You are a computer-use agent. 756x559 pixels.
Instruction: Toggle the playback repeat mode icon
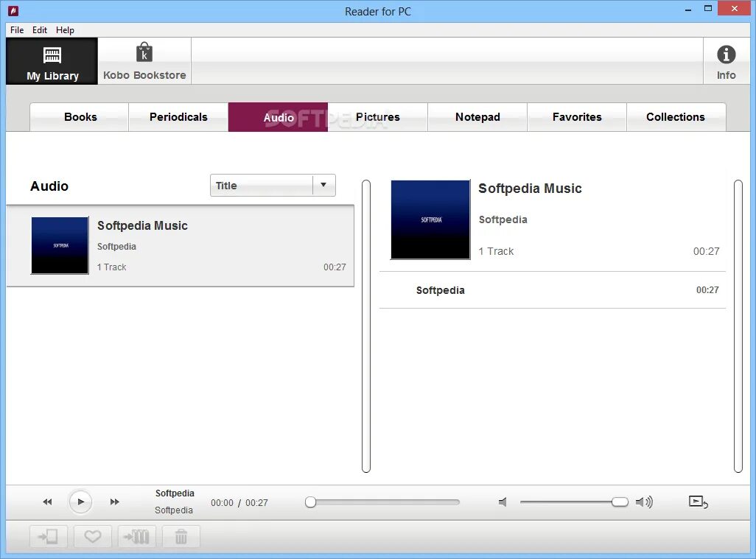pos(698,502)
